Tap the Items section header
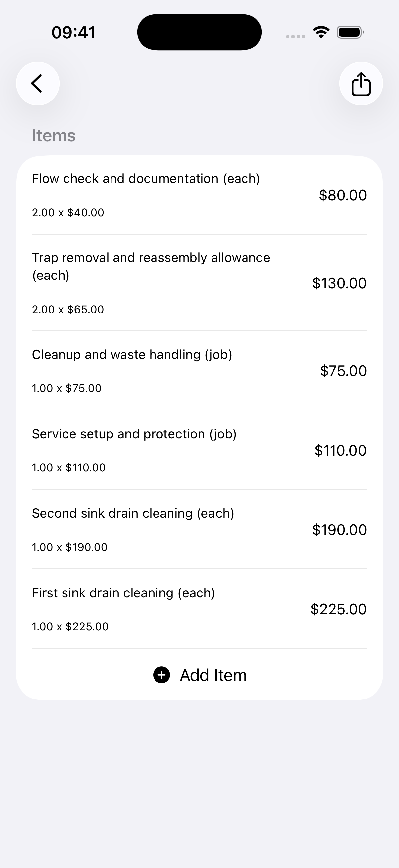399x868 pixels. (x=54, y=135)
